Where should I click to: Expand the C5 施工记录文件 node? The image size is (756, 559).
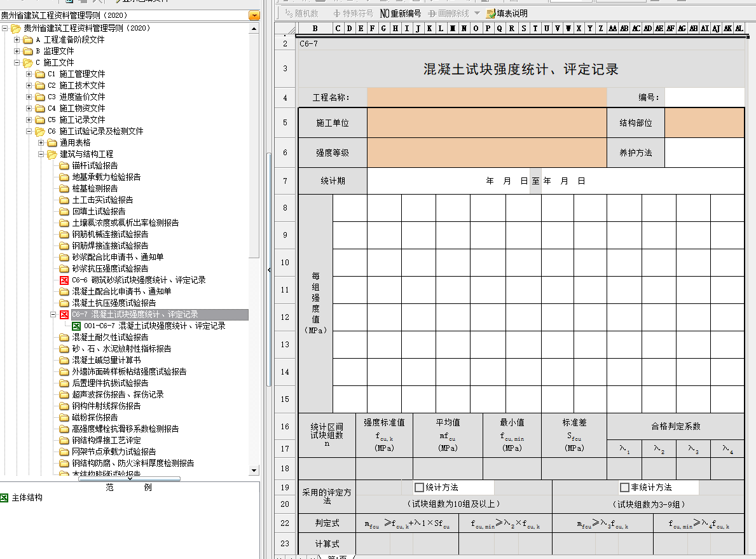[29, 120]
